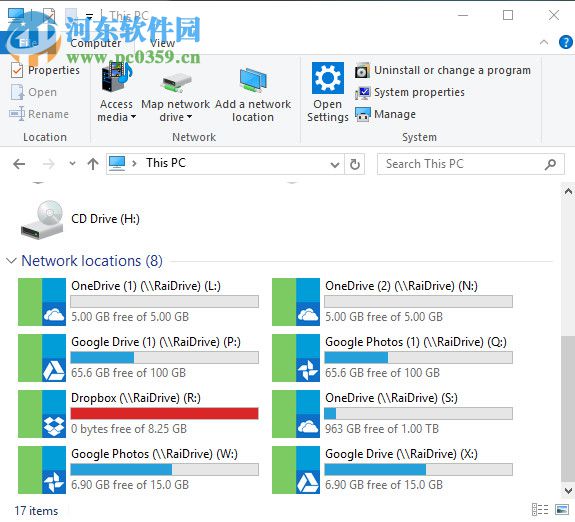The height and width of the screenshot is (522, 575).
Task: Click the search magnifier icon
Action: [x=550, y=164]
